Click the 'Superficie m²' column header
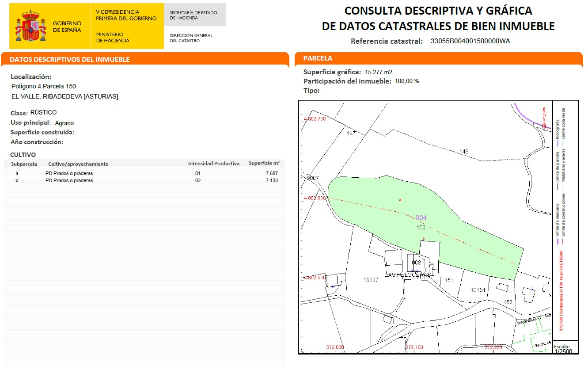588x366 pixels. [264, 163]
